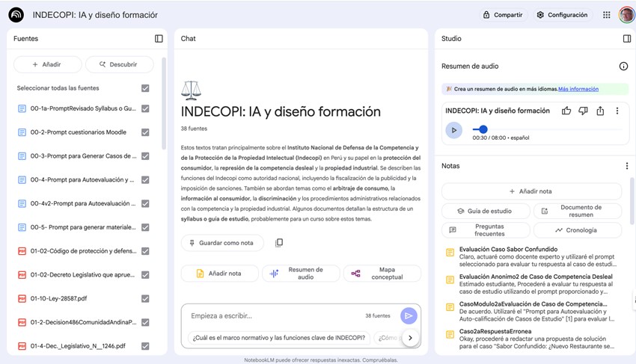636x364 pixels.
Task: Click the Descubrir sources button
Action: [120, 64]
